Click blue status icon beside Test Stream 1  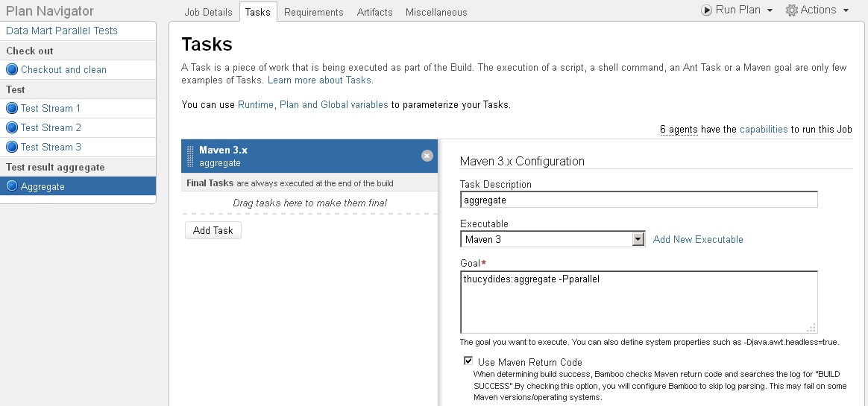12,109
